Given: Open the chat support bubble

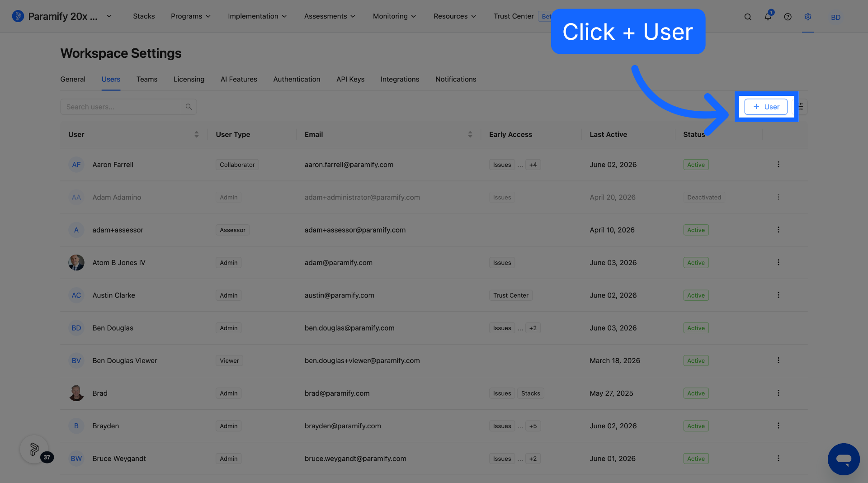Looking at the screenshot, I should [843, 459].
